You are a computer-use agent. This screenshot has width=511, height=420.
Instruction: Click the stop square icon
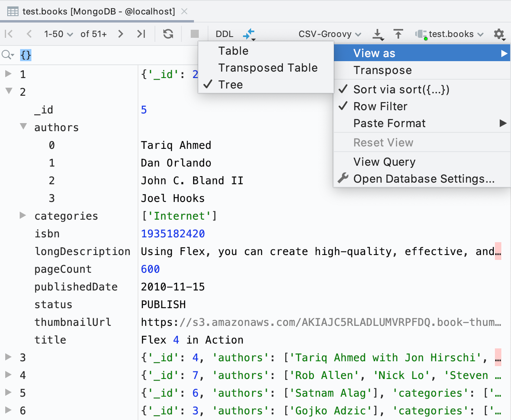195,34
